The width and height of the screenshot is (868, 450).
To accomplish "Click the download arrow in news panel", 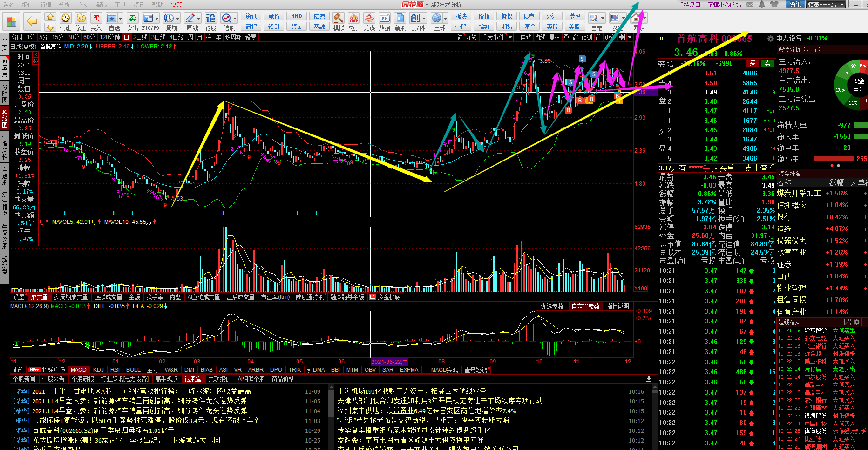I will tap(649, 379).
